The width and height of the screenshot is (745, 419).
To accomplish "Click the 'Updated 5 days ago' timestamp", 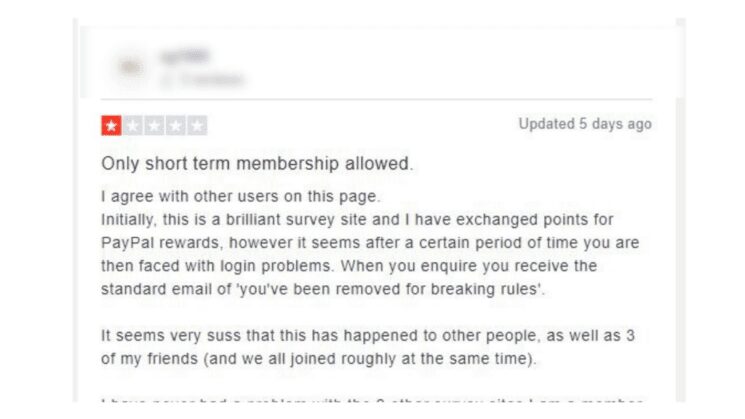I will [585, 124].
